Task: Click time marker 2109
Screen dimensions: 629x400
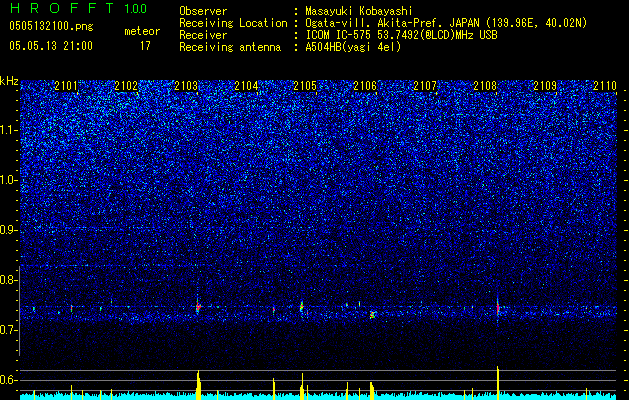Action: pyautogui.click(x=545, y=86)
